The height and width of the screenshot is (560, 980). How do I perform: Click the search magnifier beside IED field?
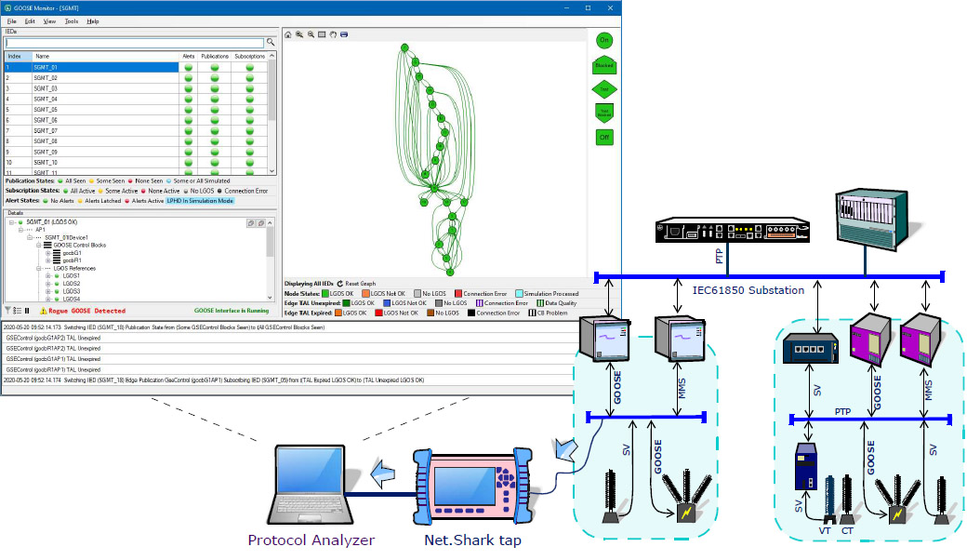[x=271, y=43]
